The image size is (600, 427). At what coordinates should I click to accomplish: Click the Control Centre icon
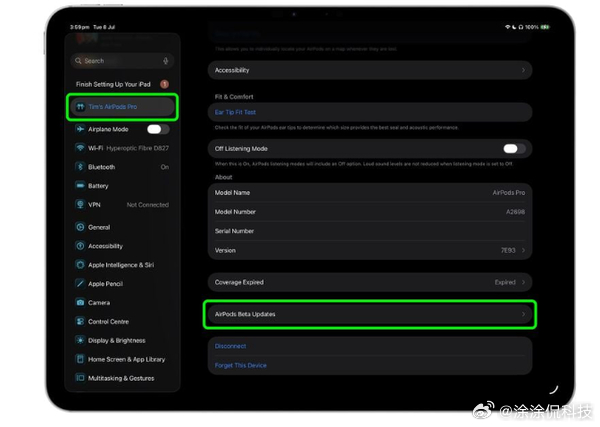coord(80,322)
